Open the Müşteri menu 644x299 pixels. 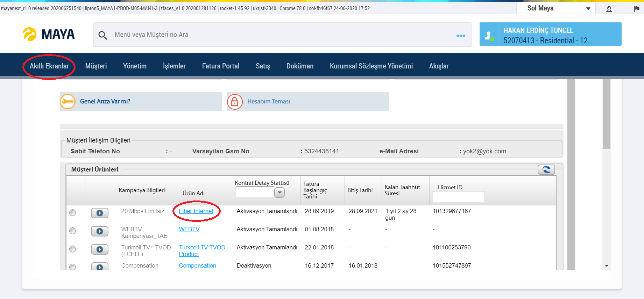[x=96, y=66]
